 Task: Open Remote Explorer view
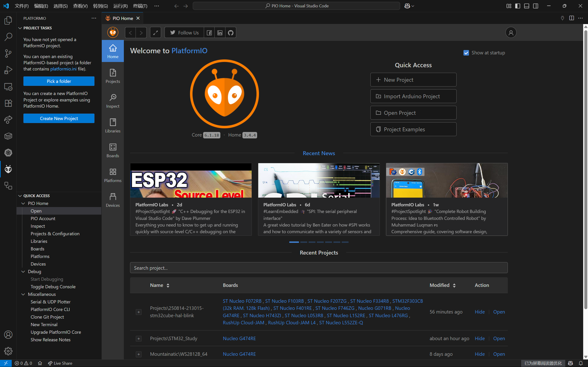[x=8, y=87]
